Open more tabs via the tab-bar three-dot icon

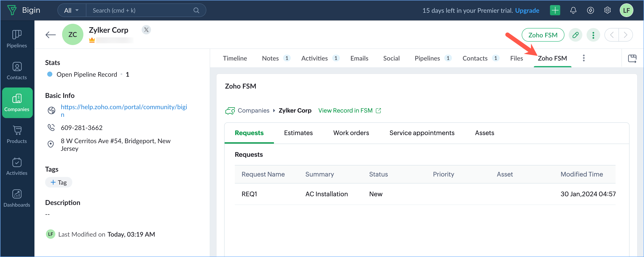584,58
